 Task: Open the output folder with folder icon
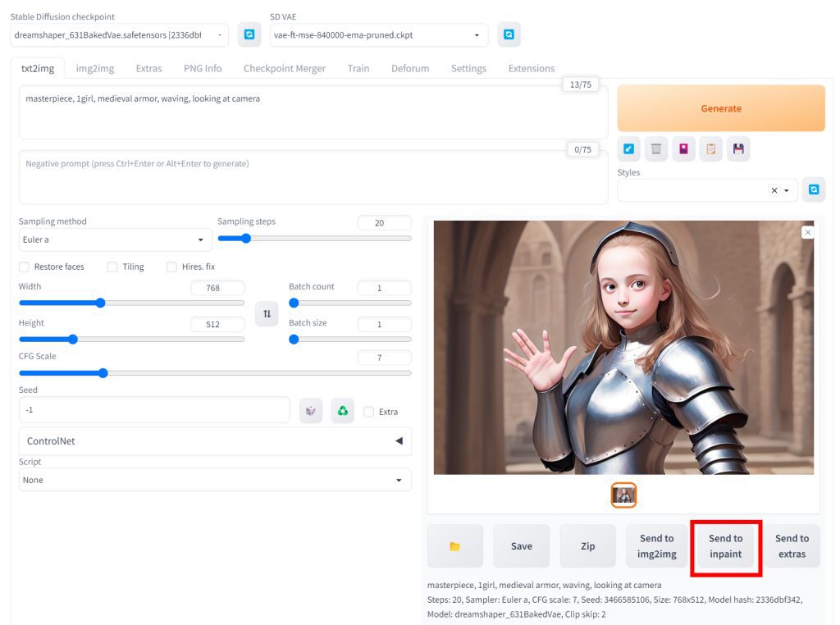click(x=454, y=546)
